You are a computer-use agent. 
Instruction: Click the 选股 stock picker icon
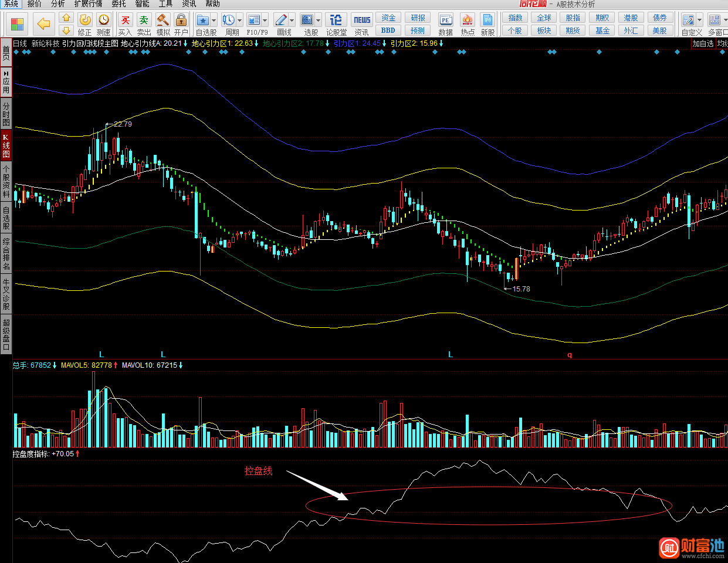click(307, 20)
